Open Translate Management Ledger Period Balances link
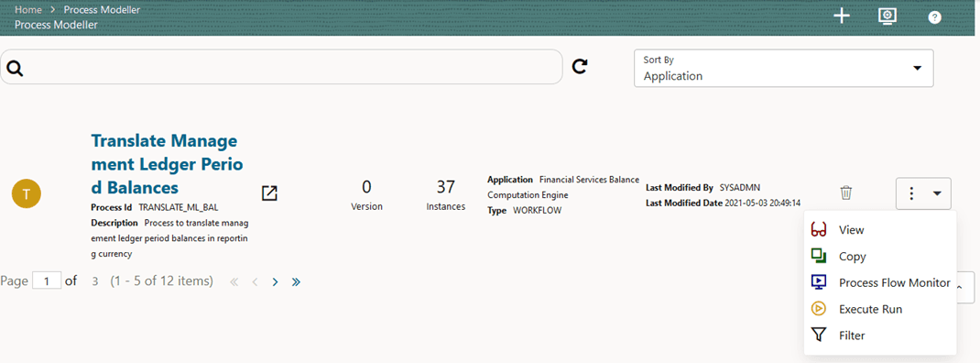The height and width of the screenshot is (363, 980). (x=167, y=164)
